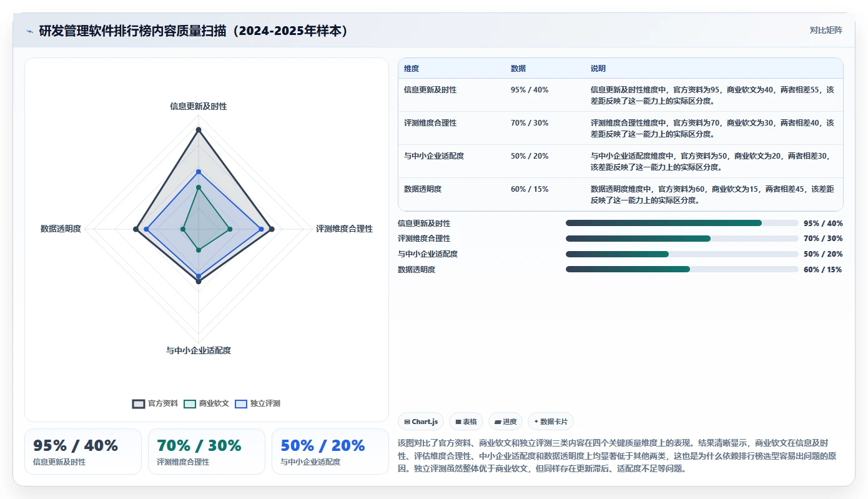Select the 表格 tag chip
Viewport: 868px width, 499px height.
coord(466,422)
